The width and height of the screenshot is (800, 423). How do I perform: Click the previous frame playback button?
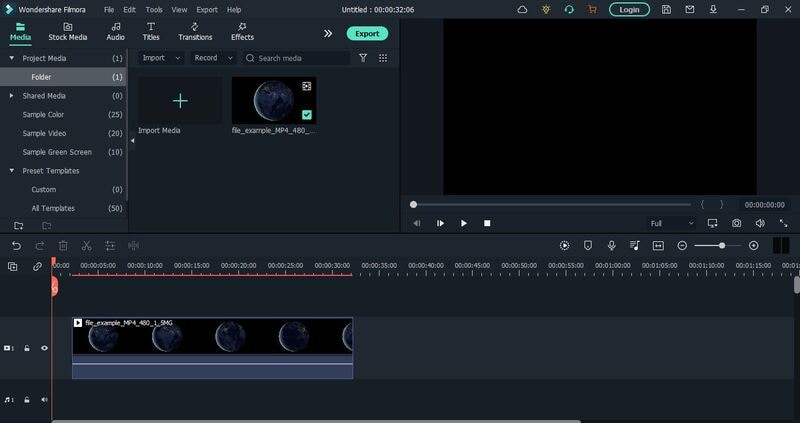pyautogui.click(x=417, y=223)
